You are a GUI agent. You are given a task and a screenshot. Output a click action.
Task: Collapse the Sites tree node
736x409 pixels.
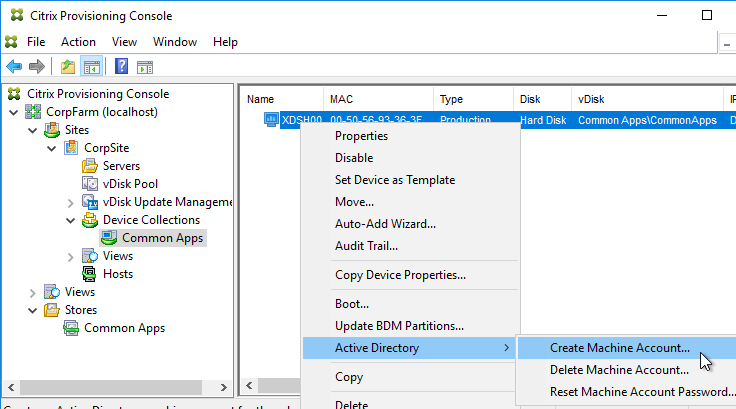[32, 130]
